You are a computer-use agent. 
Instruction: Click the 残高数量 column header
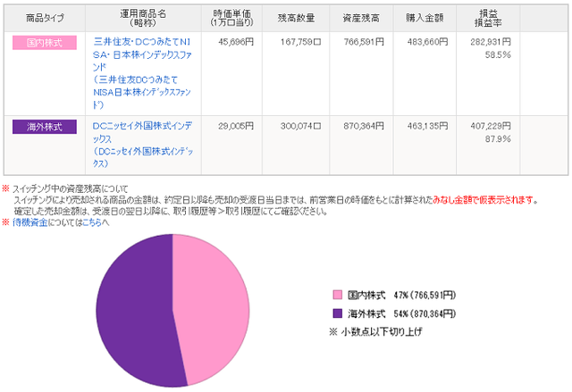296,18
